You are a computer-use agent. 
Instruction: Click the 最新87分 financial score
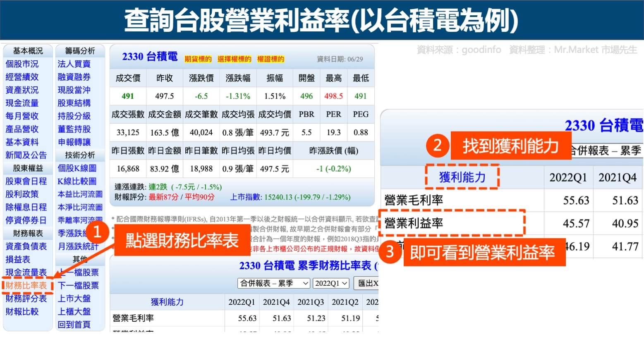(x=163, y=197)
